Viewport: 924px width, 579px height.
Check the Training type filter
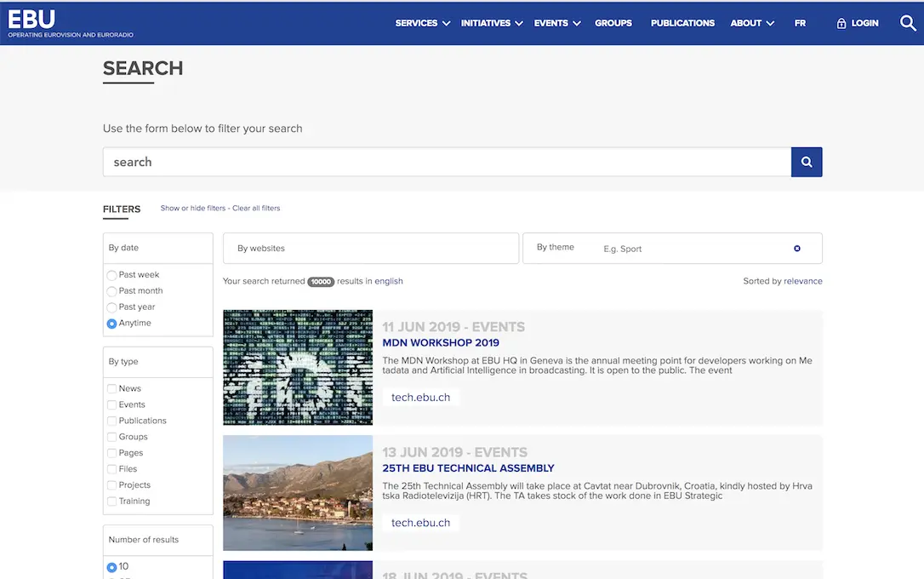[111, 502]
